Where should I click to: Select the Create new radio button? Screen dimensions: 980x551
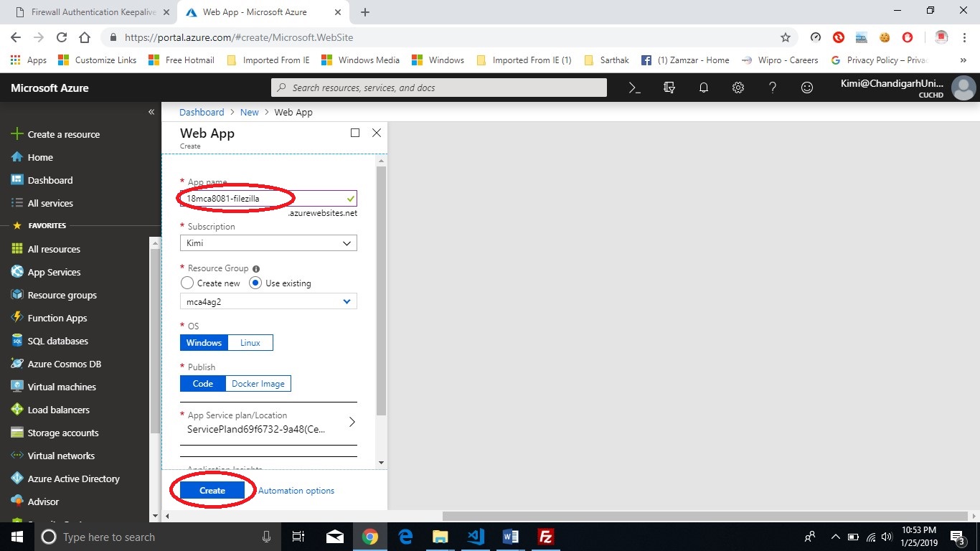(187, 283)
